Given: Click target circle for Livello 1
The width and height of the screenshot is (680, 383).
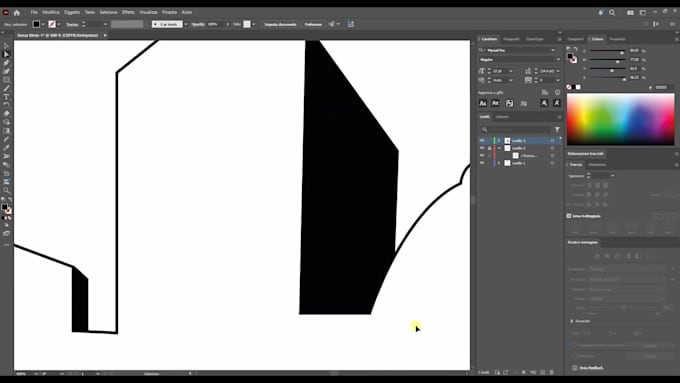Looking at the screenshot, I should [x=552, y=163].
